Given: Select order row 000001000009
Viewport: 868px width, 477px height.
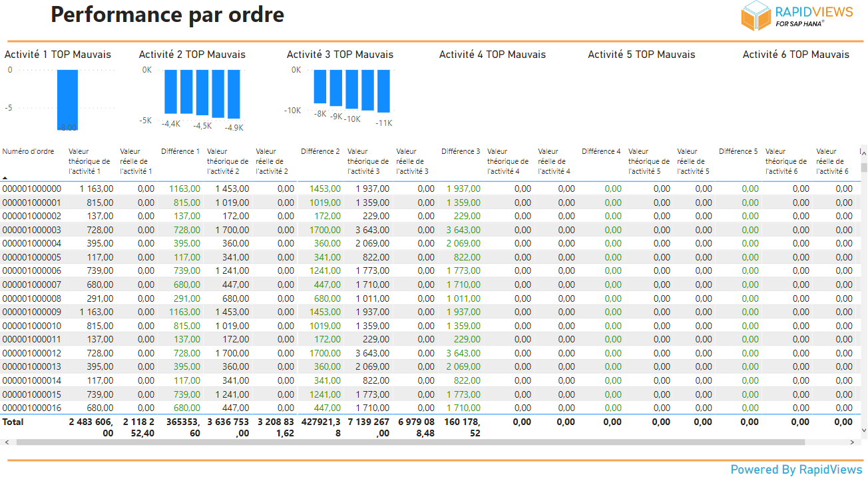Looking at the screenshot, I should [430, 312].
